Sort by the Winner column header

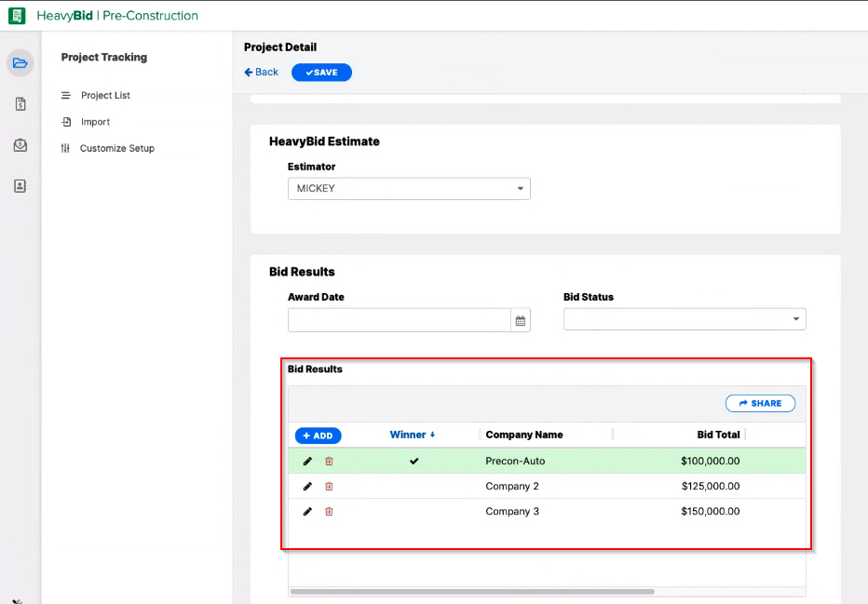[x=411, y=435]
